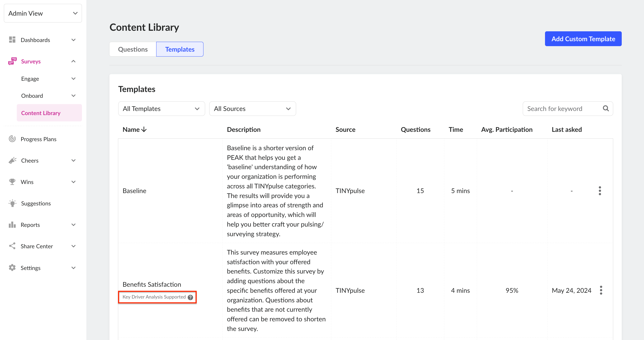
Task: Click the Add Custom Template button
Action: point(583,39)
